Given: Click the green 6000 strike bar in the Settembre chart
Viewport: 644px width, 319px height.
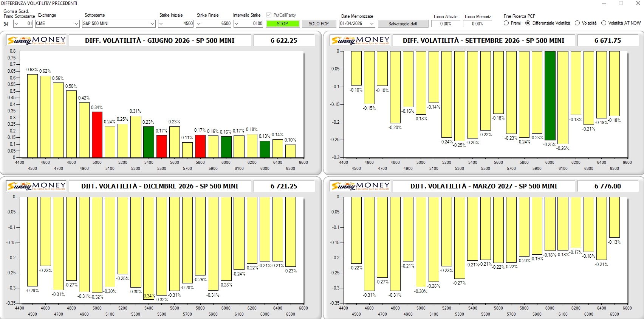Looking at the screenshot, I should coord(550,96).
